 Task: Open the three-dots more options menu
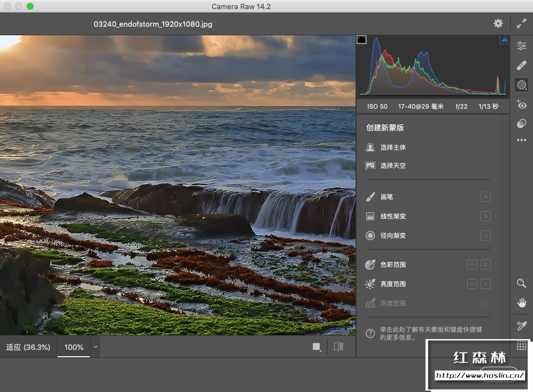click(x=521, y=140)
